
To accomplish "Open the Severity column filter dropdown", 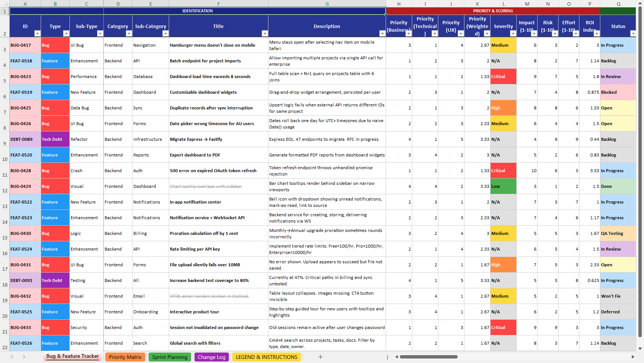I will click(513, 34).
